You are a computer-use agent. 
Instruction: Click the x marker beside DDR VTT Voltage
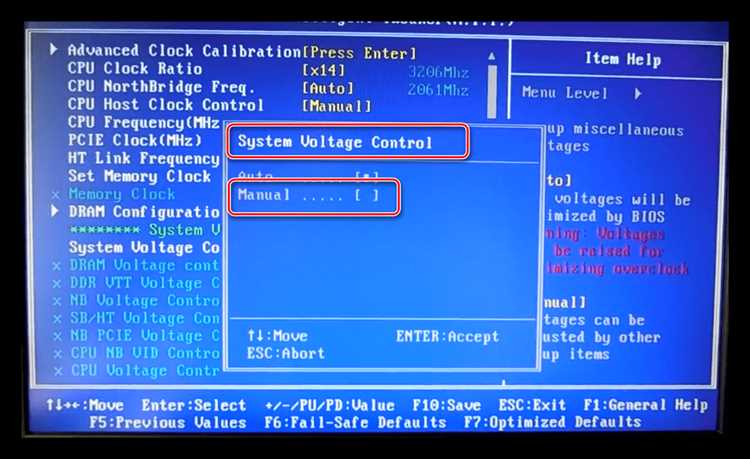click(57, 284)
